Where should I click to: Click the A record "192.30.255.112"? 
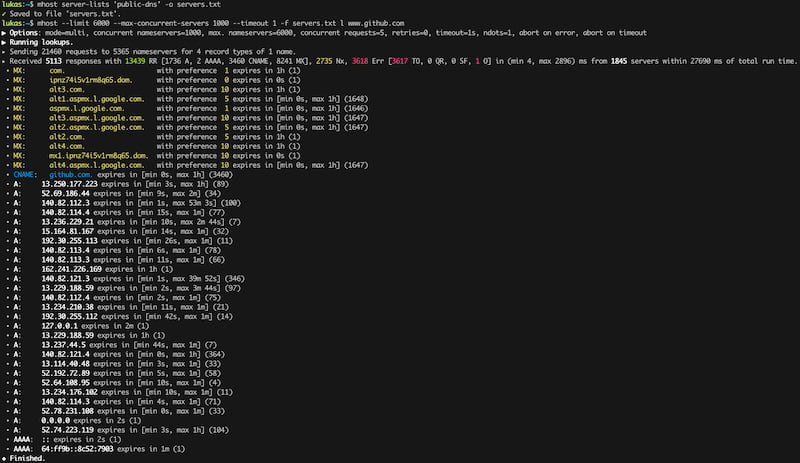(69, 316)
